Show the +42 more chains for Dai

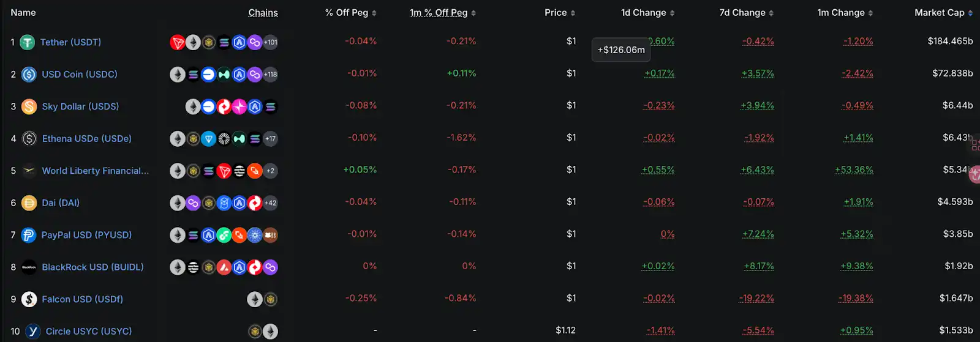(x=270, y=203)
